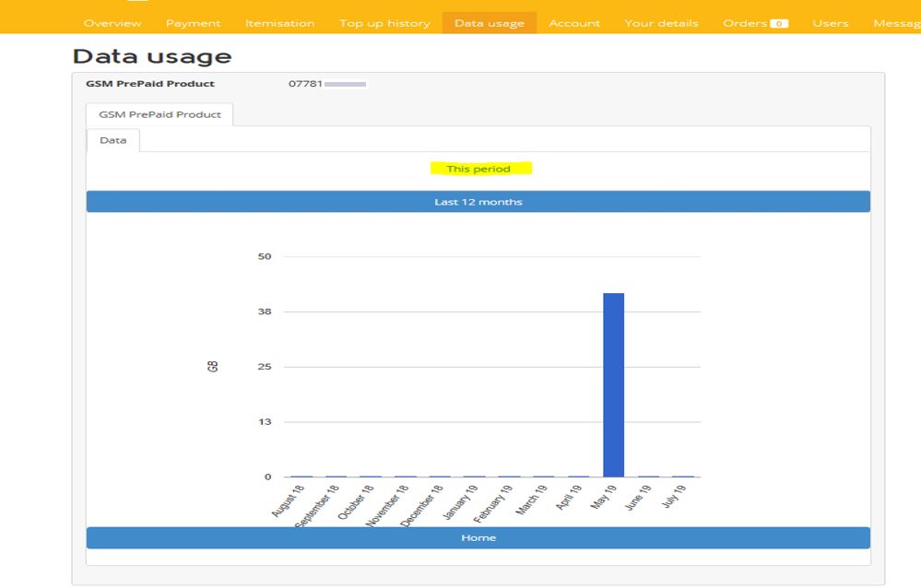Click the masked 07781 phone number
921x588 pixels.
327,83
